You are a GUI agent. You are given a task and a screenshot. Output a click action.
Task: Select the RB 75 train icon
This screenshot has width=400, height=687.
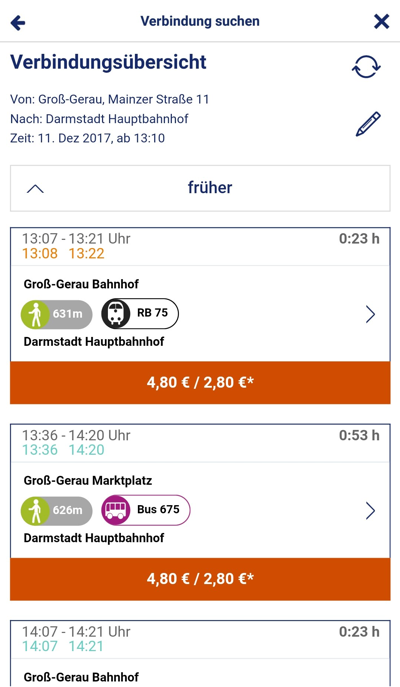click(140, 314)
